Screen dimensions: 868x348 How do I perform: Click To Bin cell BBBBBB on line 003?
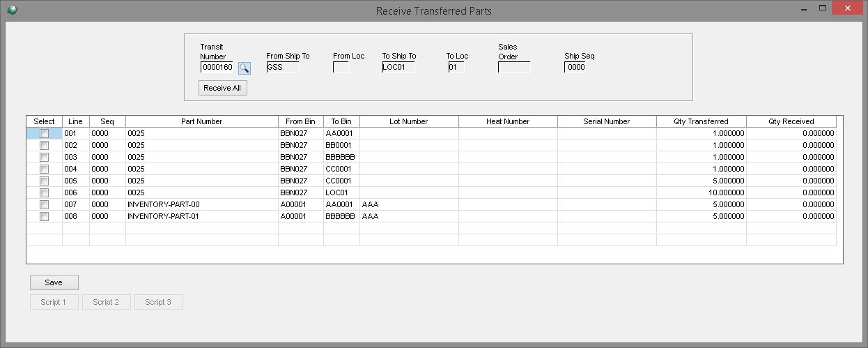pos(341,158)
